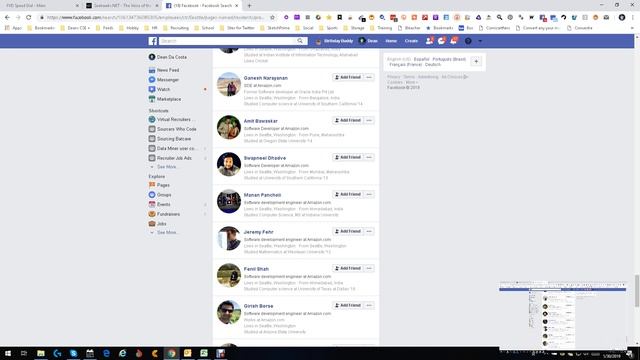Click the plus button for more languages

click(476, 62)
